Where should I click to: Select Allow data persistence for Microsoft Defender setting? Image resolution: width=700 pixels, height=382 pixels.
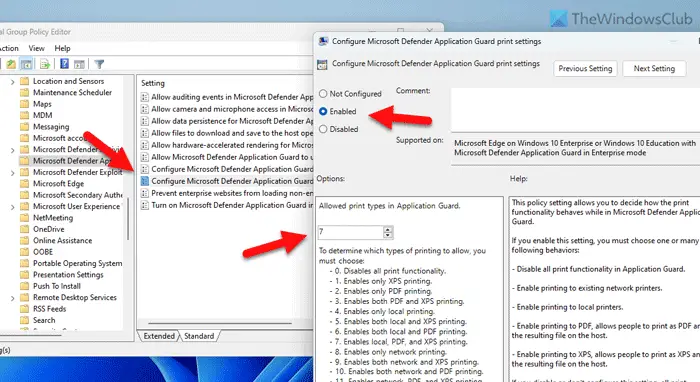point(227,121)
